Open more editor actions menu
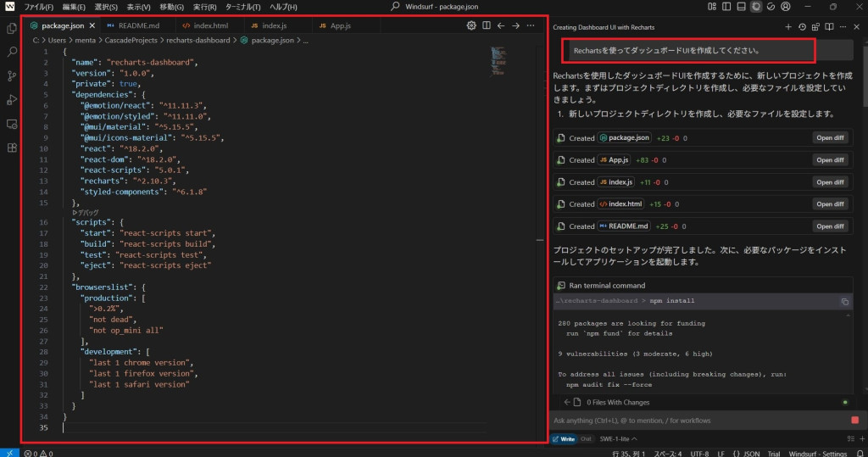Viewport: 868px width, 457px height. tap(531, 25)
